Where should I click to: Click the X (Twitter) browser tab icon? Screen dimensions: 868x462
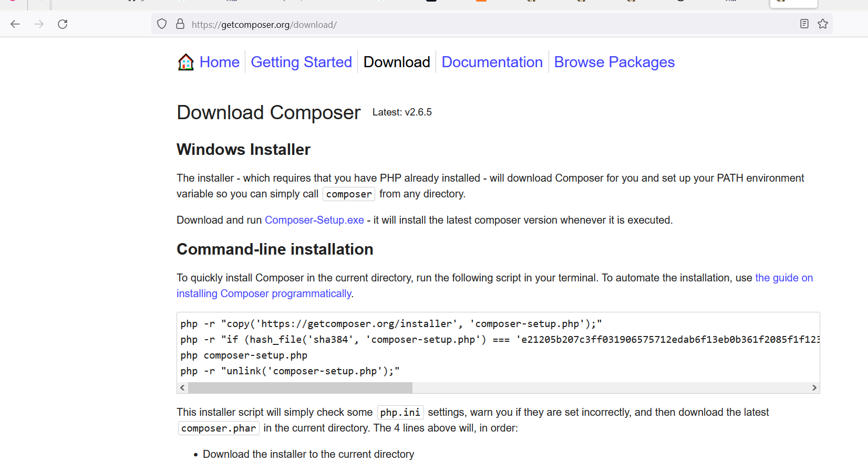click(432, 3)
